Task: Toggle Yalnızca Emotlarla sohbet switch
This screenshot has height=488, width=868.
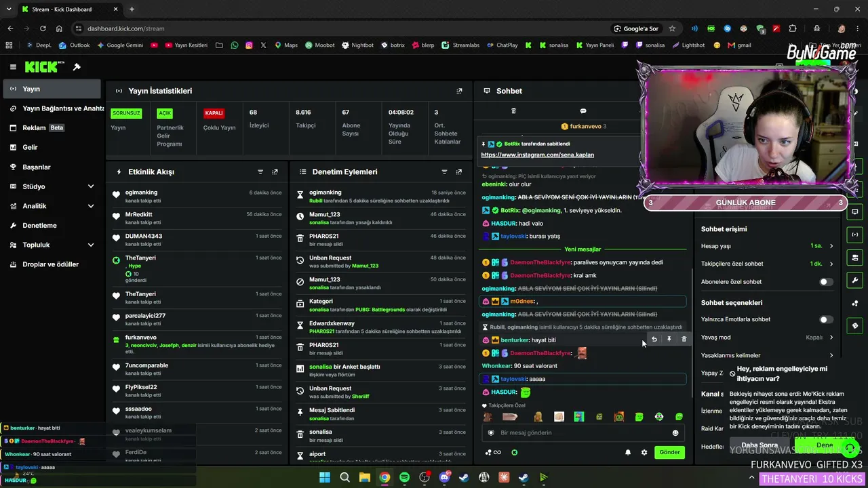Action: 826,319
